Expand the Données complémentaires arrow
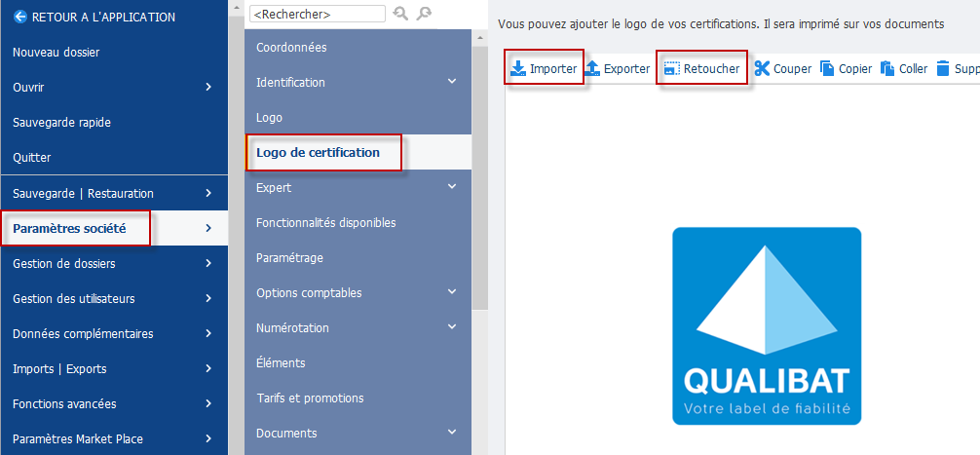The image size is (980, 455). [209, 333]
